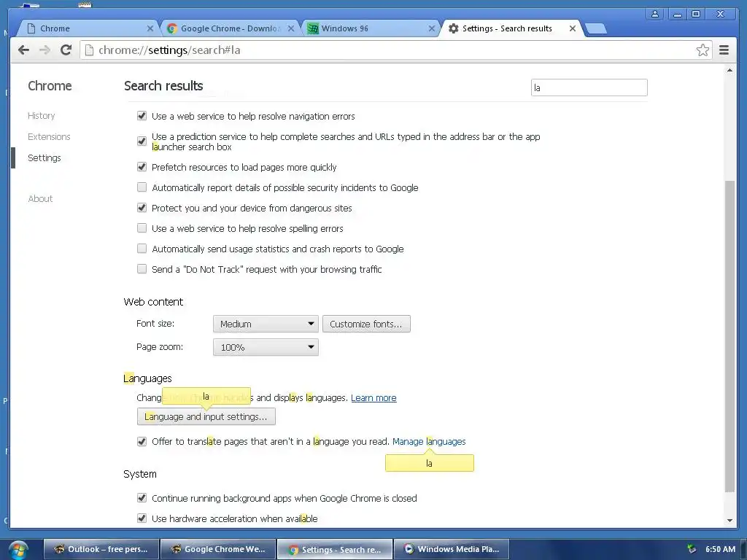Open Extensions in the sidebar
The width and height of the screenshot is (747, 560).
(49, 136)
